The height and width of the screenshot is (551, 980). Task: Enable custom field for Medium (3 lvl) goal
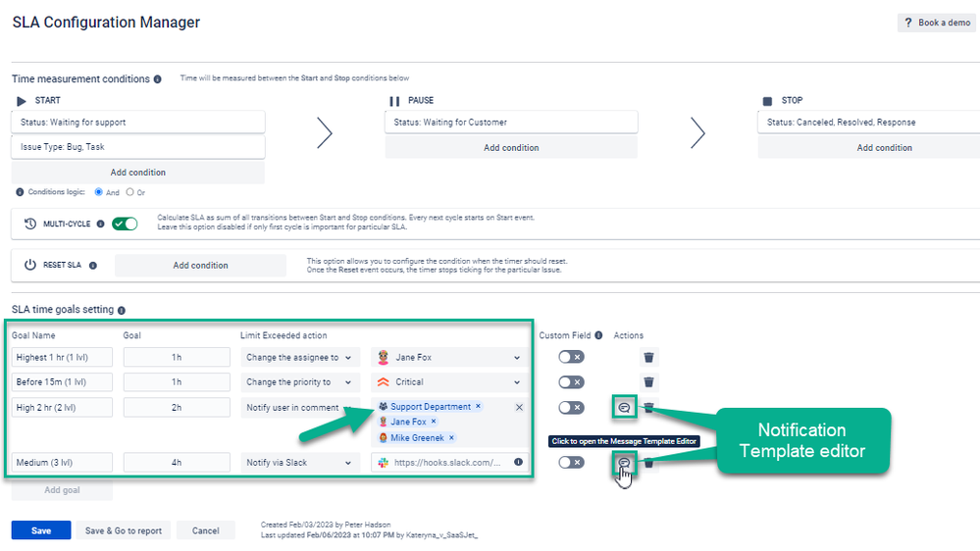point(571,463)
